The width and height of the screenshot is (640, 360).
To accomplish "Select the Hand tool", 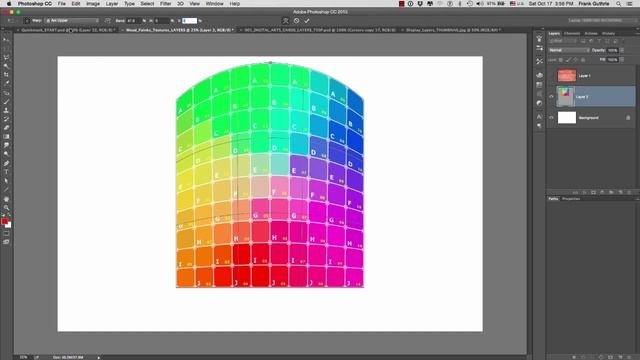I will coord(6,199).
